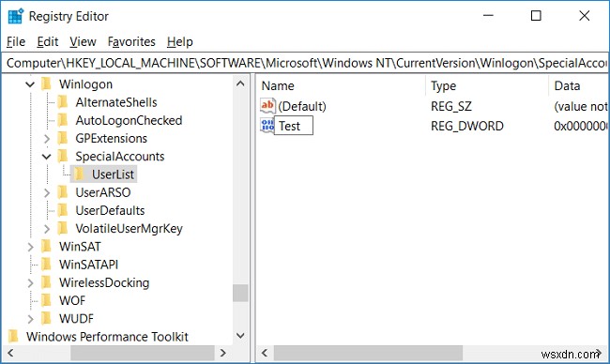Open the Favorites menu

pyautogui.click(x=131, y=41)
